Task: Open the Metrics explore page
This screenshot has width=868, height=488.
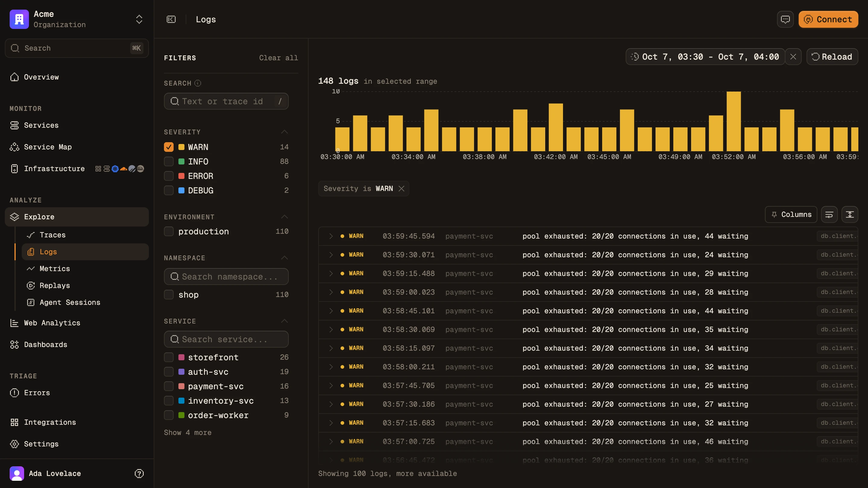Action: [55, 269]
